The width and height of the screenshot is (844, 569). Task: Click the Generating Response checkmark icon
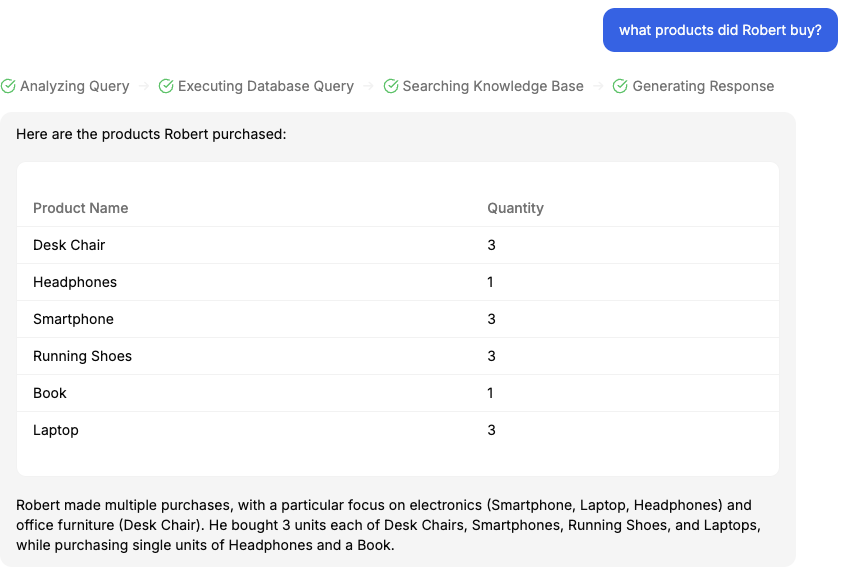[620, 86]
